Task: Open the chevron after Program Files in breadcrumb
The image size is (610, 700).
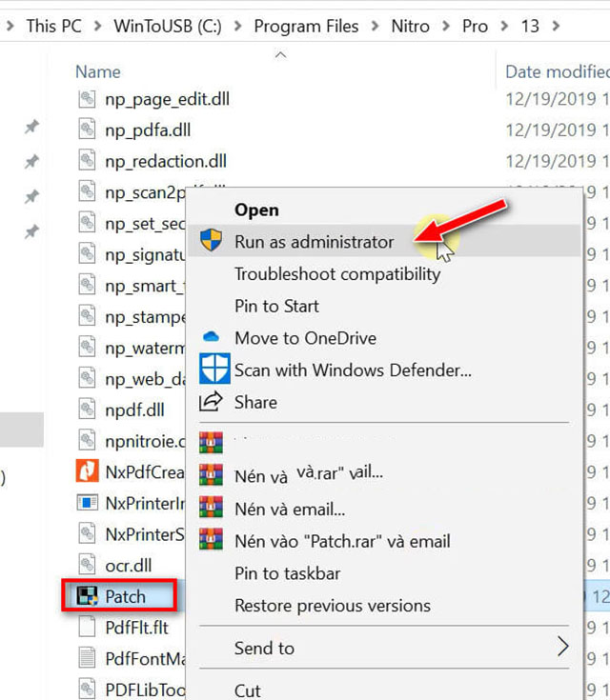Action: click(376, 26)
